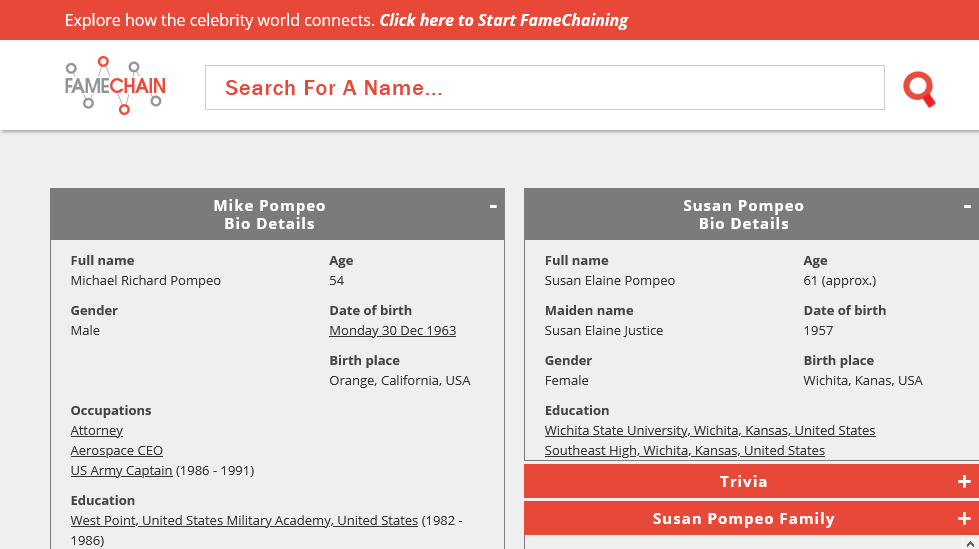Select the text Susan Elaine Justice

click(x=604, y=330)
